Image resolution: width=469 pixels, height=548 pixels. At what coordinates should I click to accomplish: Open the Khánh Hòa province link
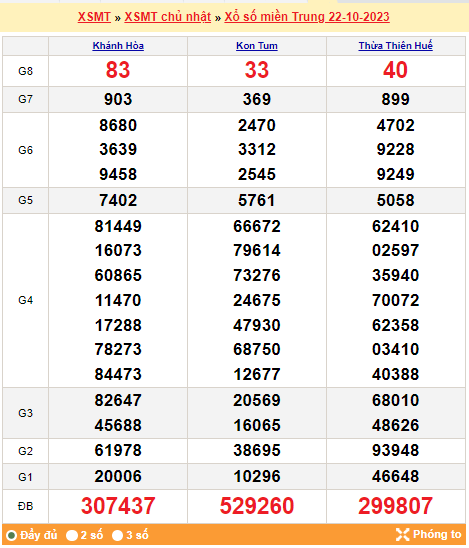tap(118, 46)
